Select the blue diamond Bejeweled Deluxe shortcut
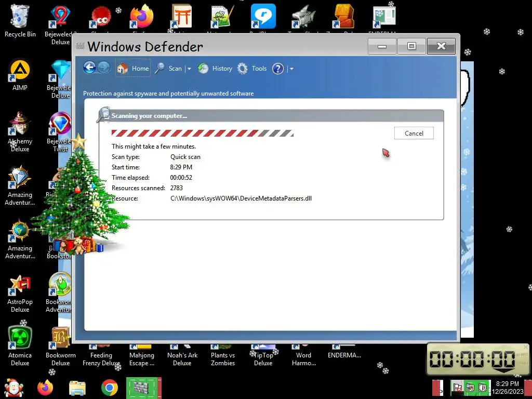532x399 pixels. pos(60,79)
